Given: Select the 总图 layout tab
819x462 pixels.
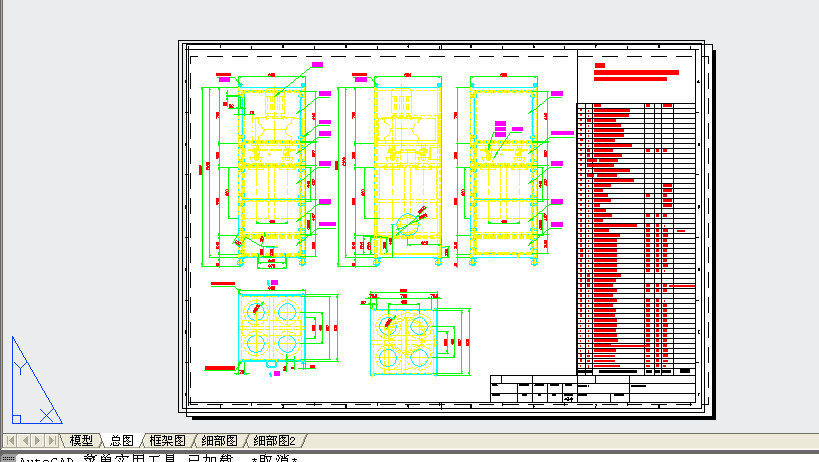Looking at the screenshot, I should pos(122,441).
